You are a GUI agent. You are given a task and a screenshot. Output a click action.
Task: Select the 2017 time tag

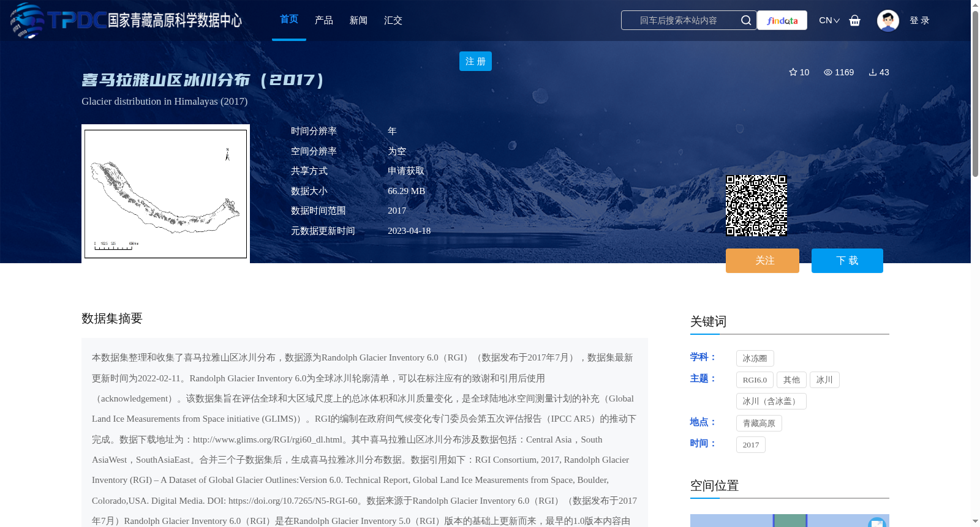(x=751, y=445)
